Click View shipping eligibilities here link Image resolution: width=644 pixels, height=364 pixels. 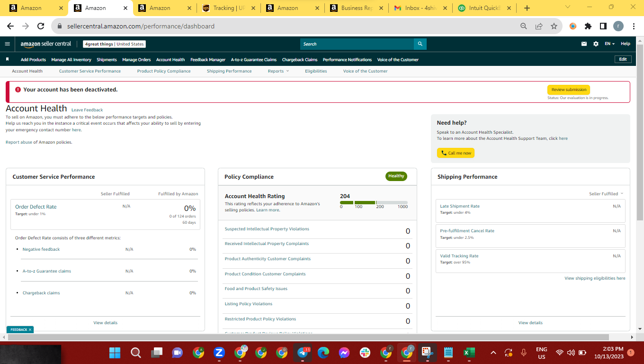[595, 278]
